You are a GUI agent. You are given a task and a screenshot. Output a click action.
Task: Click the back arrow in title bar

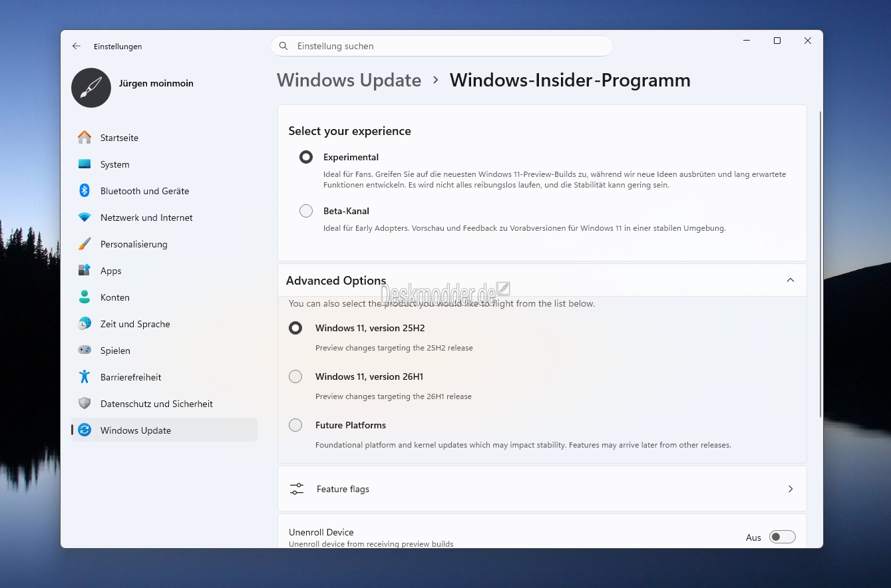point(77,47)
